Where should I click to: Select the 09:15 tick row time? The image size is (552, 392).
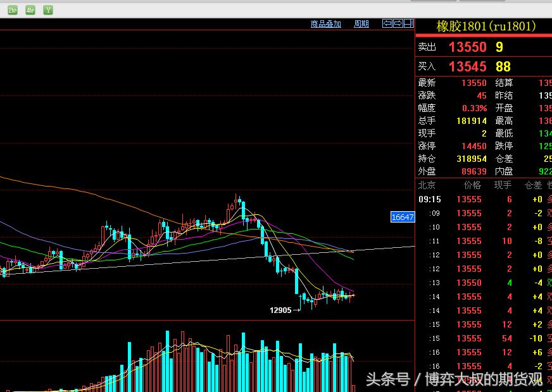point(429,200)
